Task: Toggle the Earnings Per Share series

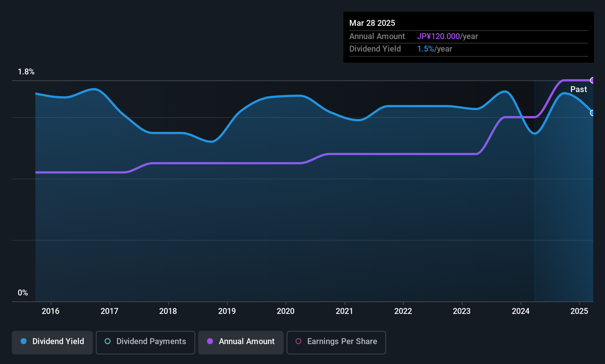Action: (x=336, y=342)
